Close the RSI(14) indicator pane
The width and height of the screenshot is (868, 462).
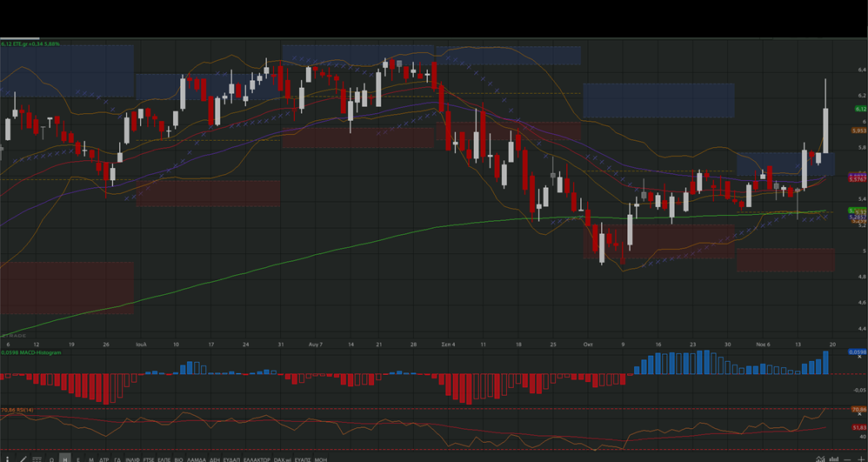859,414
